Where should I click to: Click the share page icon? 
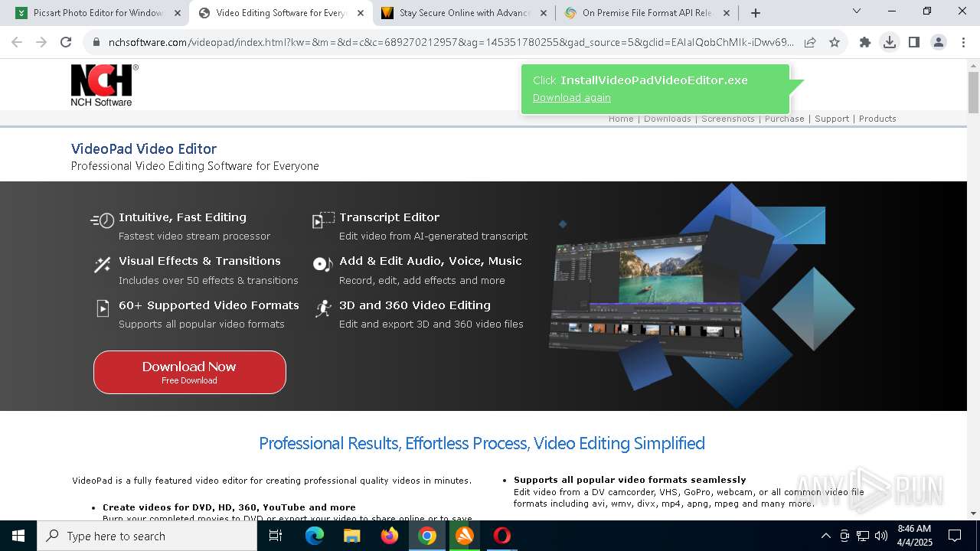click(810, 42)
